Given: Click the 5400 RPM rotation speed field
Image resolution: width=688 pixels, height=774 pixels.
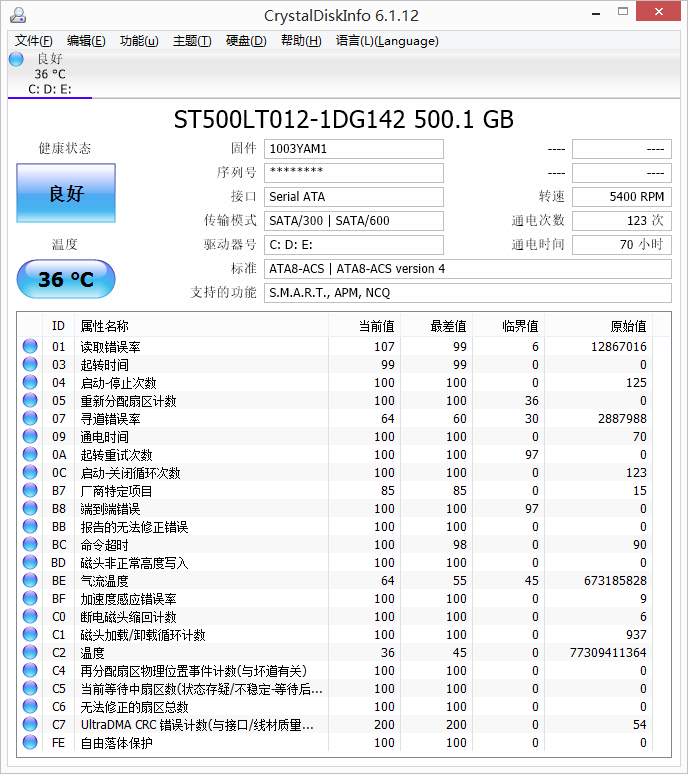Looking at the screenshot, I should (622, 197).
